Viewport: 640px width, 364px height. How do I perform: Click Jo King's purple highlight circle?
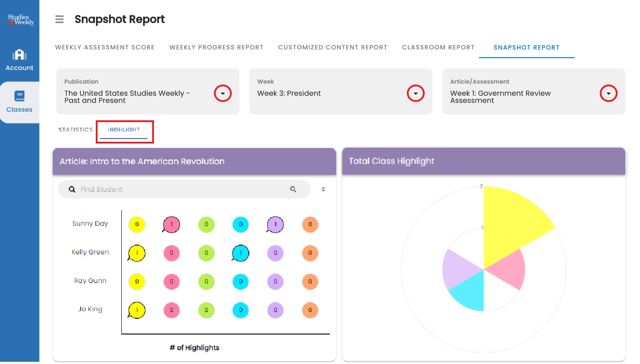pos(275,310)
